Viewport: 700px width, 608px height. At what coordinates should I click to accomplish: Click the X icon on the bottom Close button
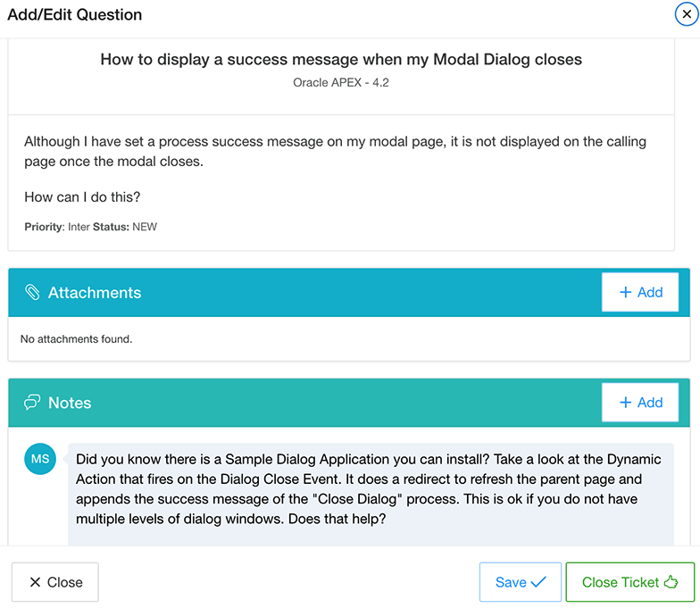coord(36,582)
